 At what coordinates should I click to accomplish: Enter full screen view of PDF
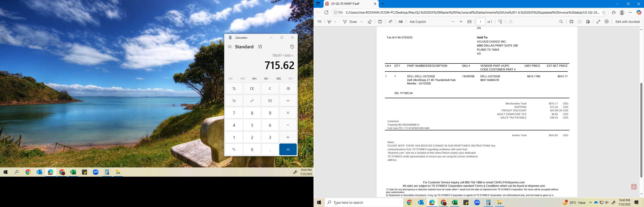click(598, 22)
